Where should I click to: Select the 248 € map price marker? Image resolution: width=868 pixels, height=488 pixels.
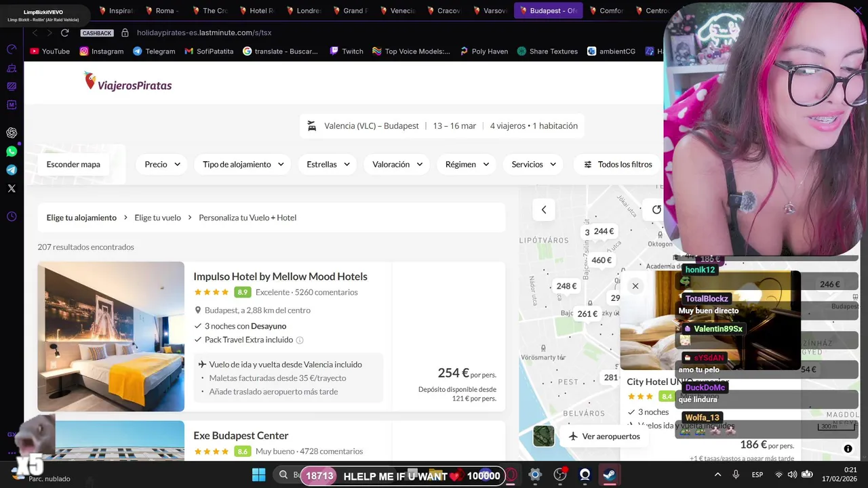566,286
